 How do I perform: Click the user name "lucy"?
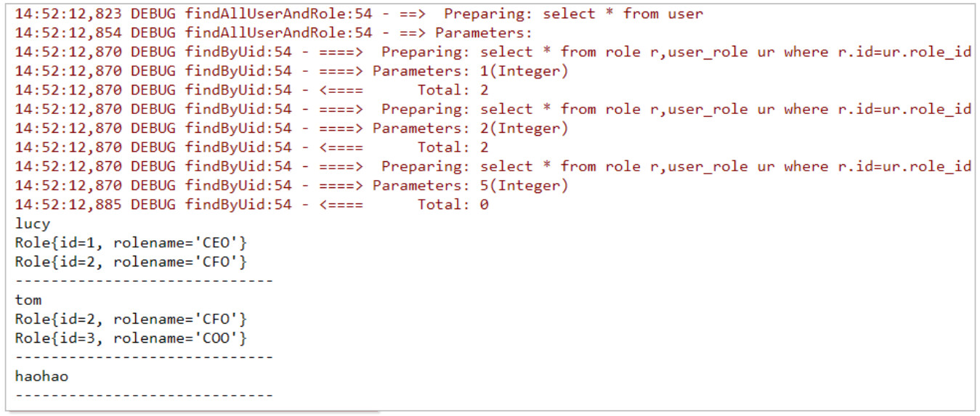[x=33, y=224]
